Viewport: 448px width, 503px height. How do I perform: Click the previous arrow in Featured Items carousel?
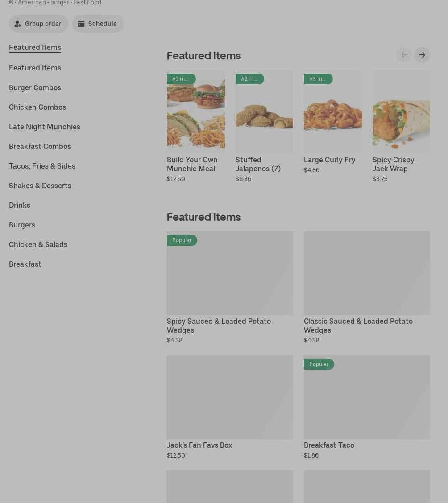404,55
